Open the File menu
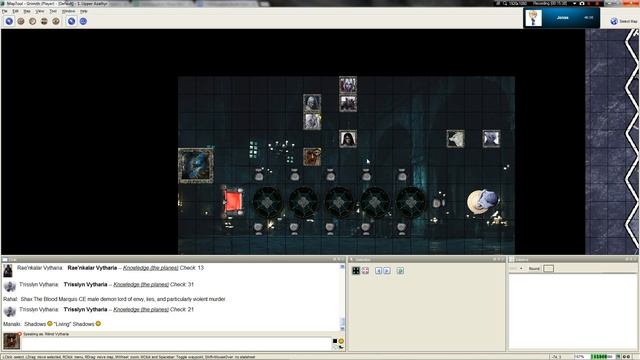 [5, 11]
